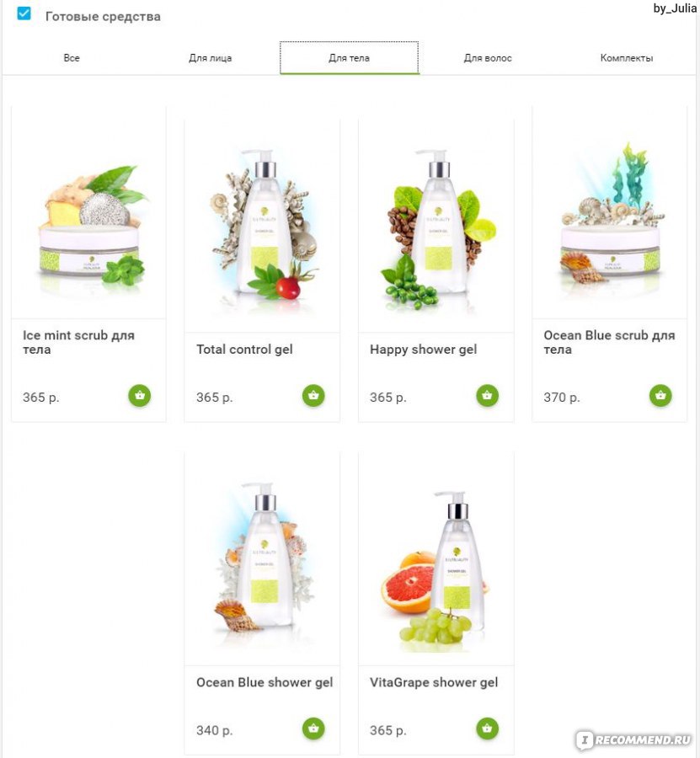Switch to the Все tab
Image resolution: width=700 pixels, height=758 pixels.
click(x=72, y=58)
